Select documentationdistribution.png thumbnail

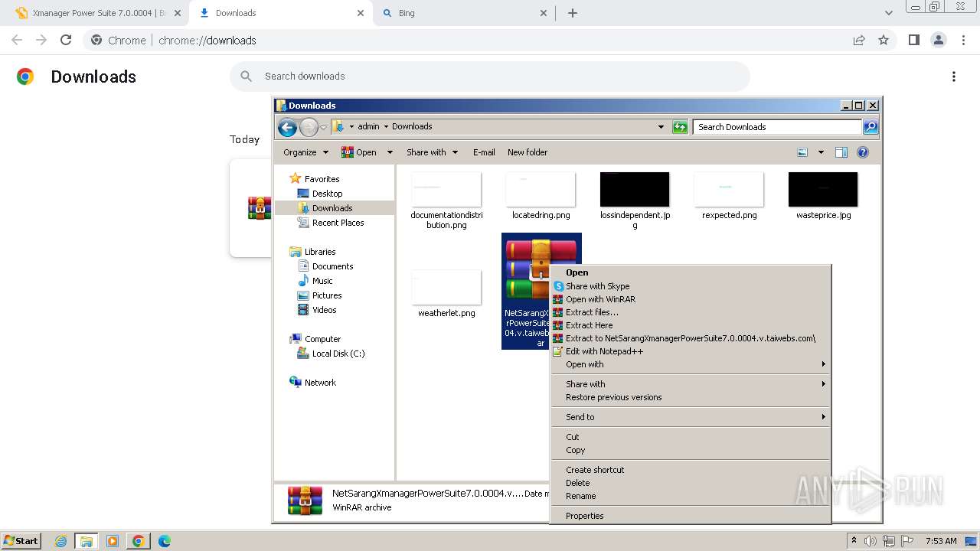click(446, 190)
